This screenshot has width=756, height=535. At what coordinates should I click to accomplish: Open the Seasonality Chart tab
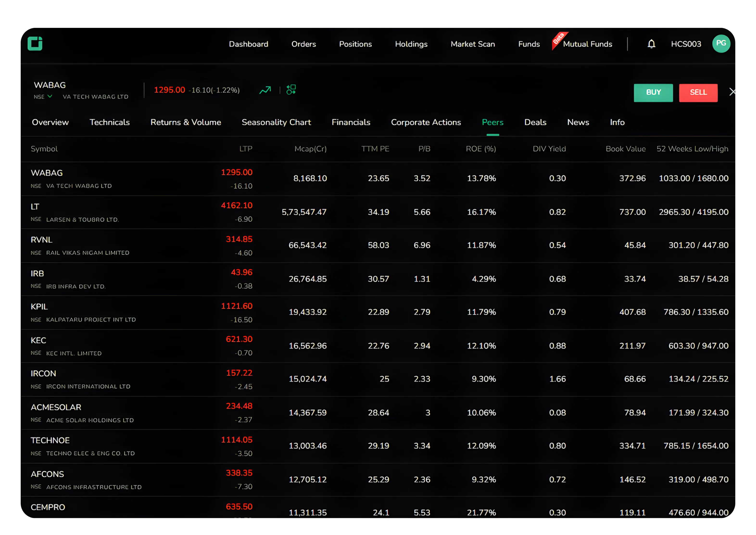coord(276,122)
